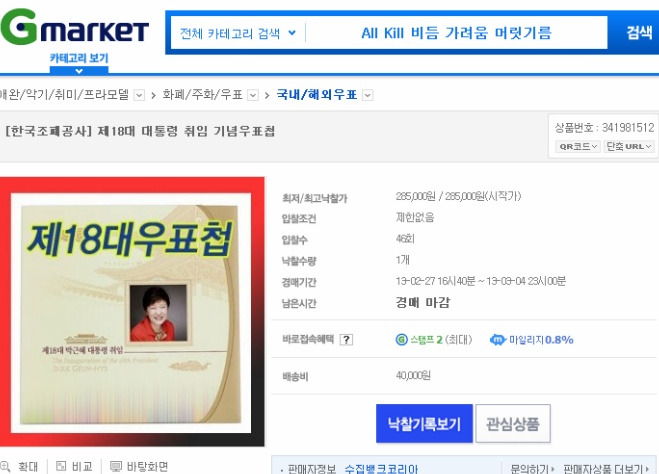Click the question mark help icon
Viewport: 659px width, 474px height.
(x=346, y=340)
